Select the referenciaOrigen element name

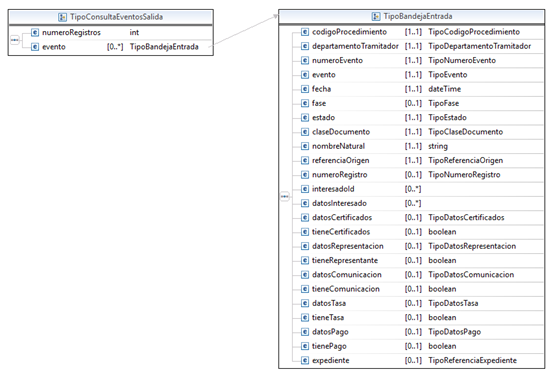tap(341, 160)
